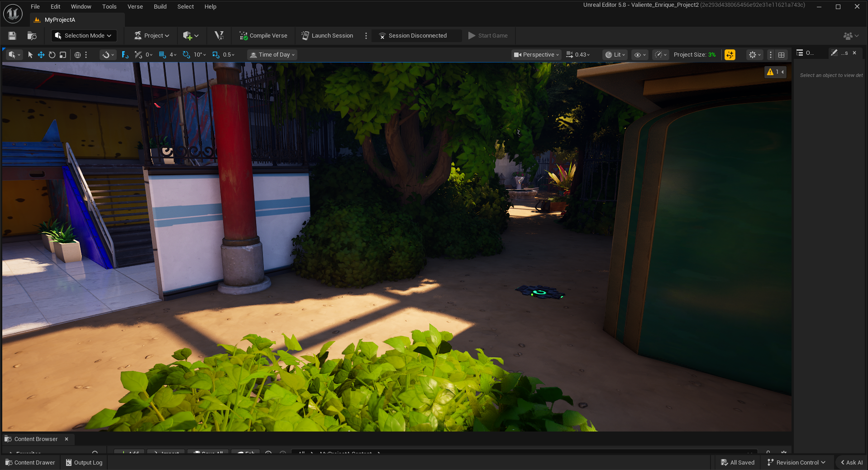The image size is (868, 470).
Task: Open the add content dropdown with plus cube
Action: pyautogui.click(x=191, y=36)
